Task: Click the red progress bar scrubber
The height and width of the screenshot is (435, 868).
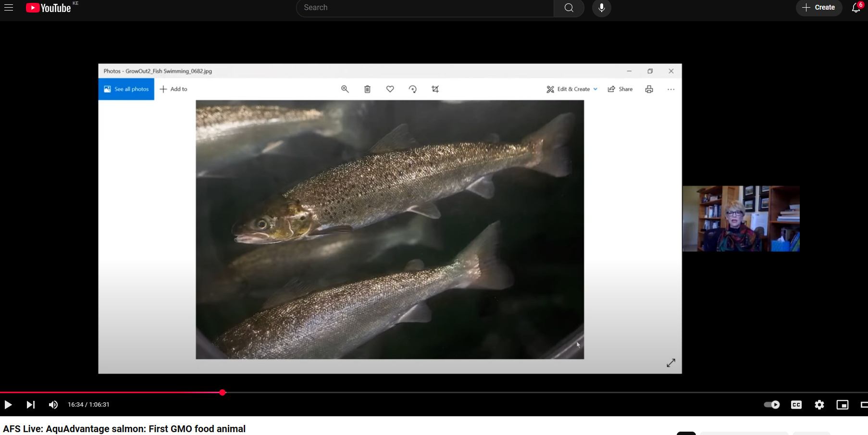Action: pyautogui.click(x=223, y=393)
